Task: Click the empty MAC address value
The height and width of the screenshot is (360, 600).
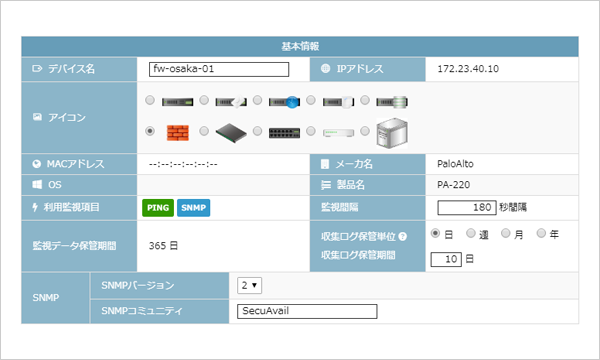Action: [183, 164]
